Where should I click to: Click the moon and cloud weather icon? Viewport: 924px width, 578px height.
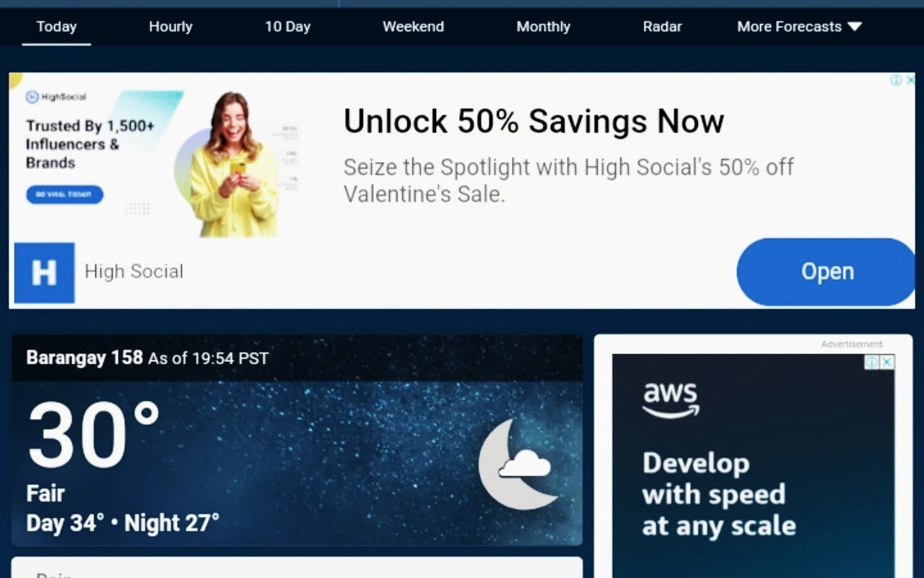[518, 464]
